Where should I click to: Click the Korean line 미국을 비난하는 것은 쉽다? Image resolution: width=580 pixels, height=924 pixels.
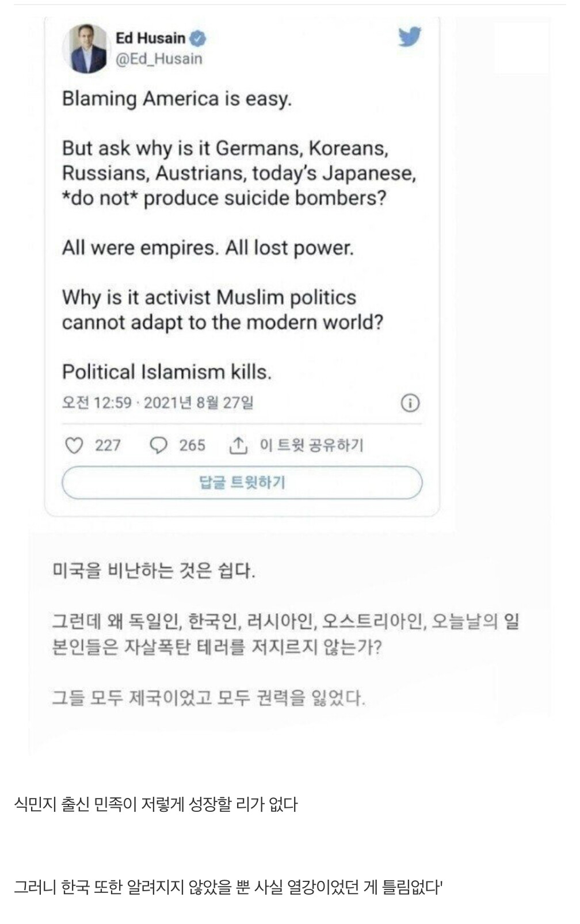coord(154,571)
